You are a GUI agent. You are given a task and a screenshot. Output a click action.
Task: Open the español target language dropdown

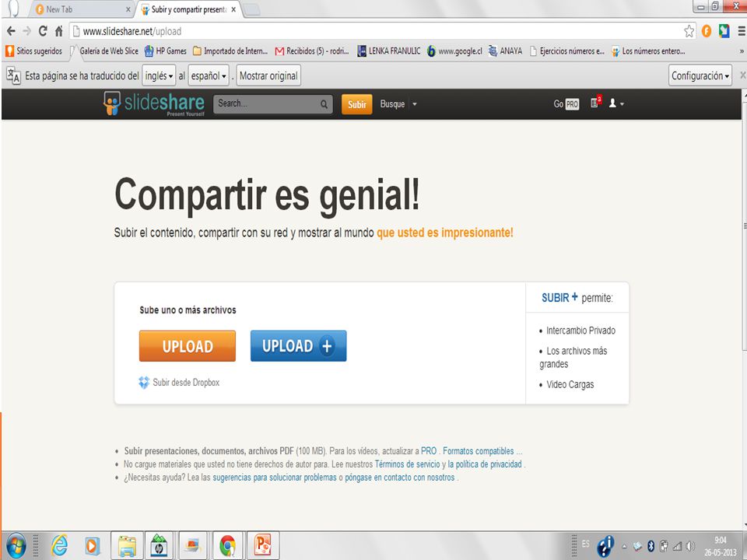pyautogui.click(x=209, y=75)
